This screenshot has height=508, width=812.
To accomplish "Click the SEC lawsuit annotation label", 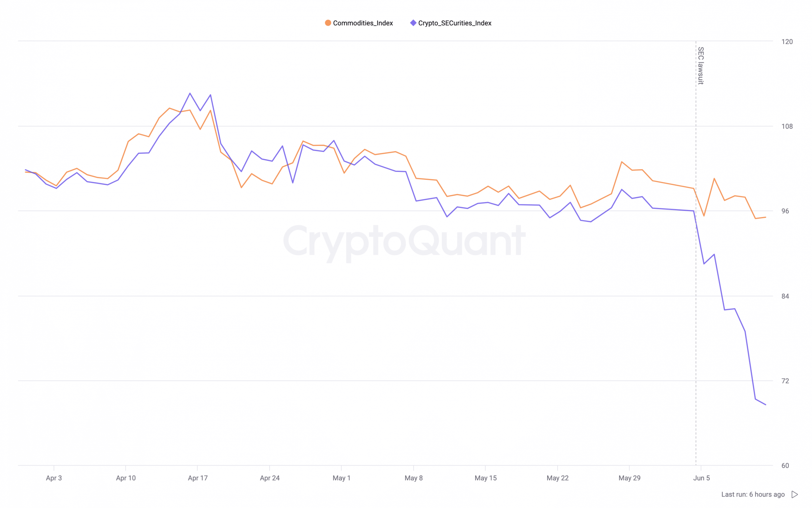I will click(700, 66).
